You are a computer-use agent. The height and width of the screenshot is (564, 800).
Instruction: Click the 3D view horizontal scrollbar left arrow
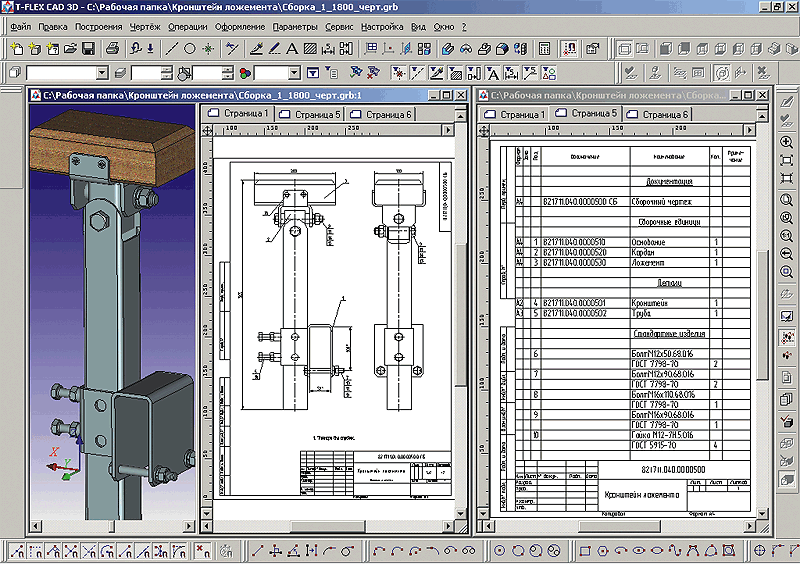point(35,526)
